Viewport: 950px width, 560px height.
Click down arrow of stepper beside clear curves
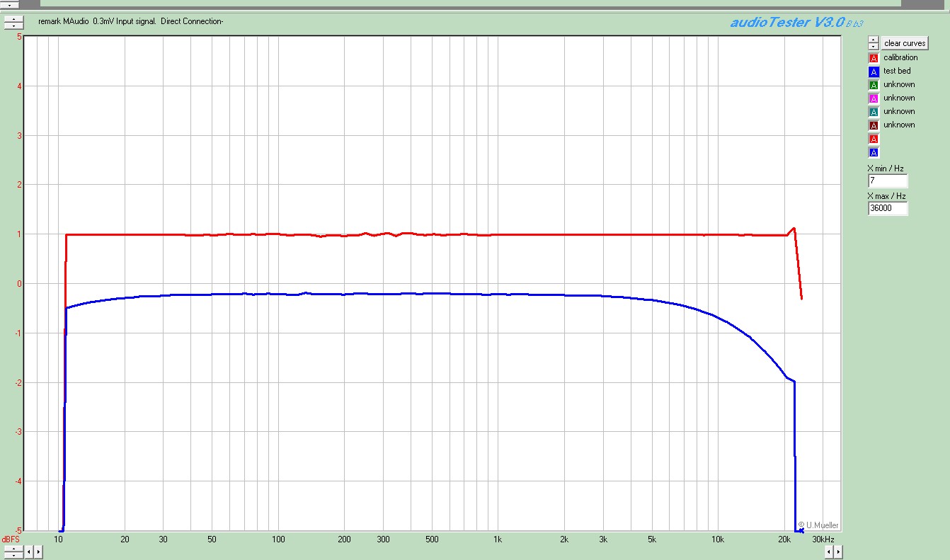tap(874, 47)
